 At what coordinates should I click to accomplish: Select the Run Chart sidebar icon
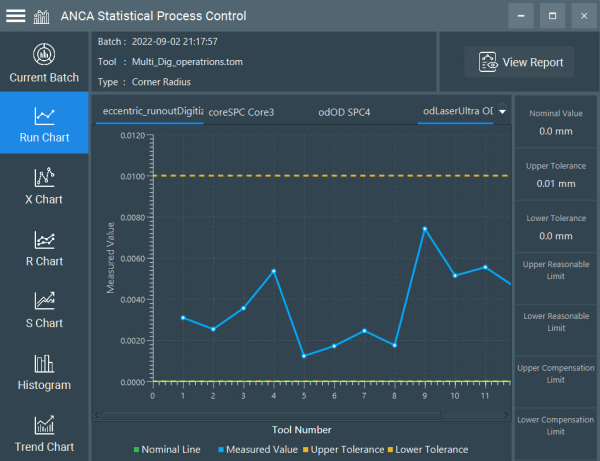pyautogui.click(x=43, y=125)
